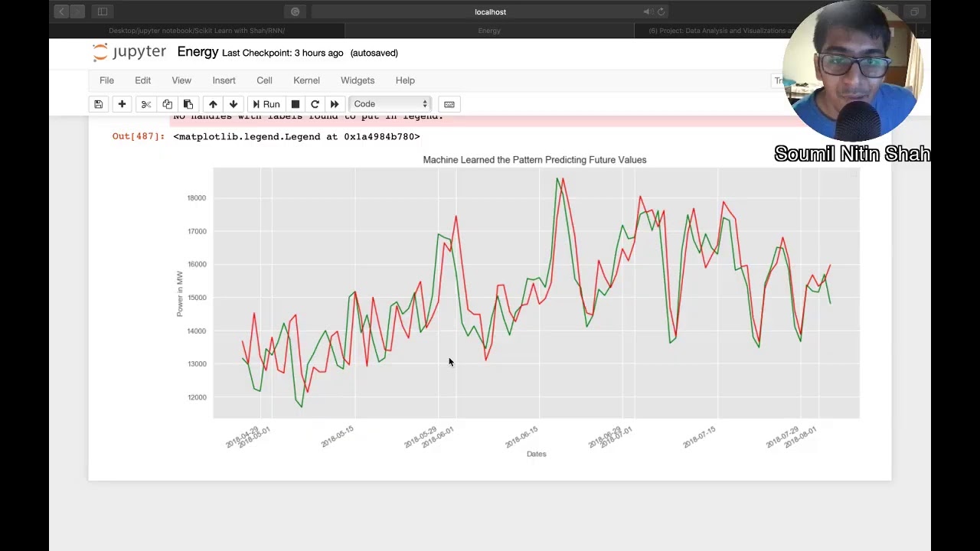Run the current cell
This screenshot has height=551, width=980.
pos(266,104)
